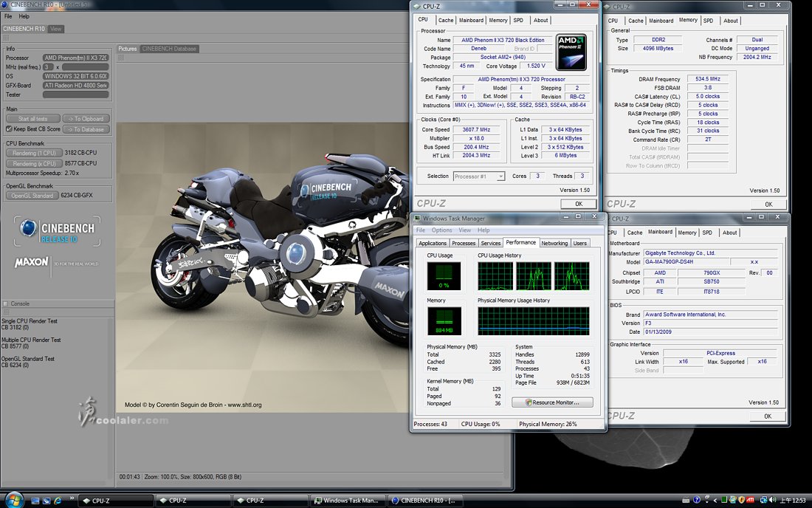Click Show Desktop icon in Quick Launch
The width and height of the screenshot is (812, 508).
[x=35, y=501]
